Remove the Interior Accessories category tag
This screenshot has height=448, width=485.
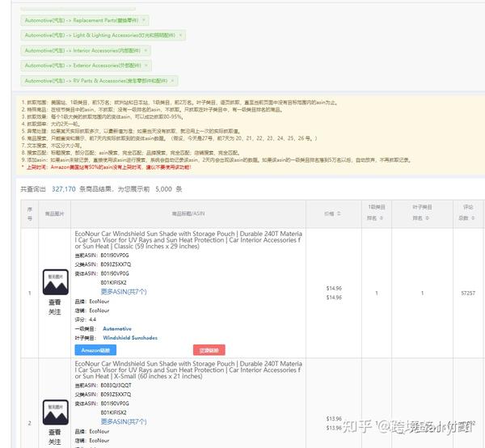pos(145,50)
